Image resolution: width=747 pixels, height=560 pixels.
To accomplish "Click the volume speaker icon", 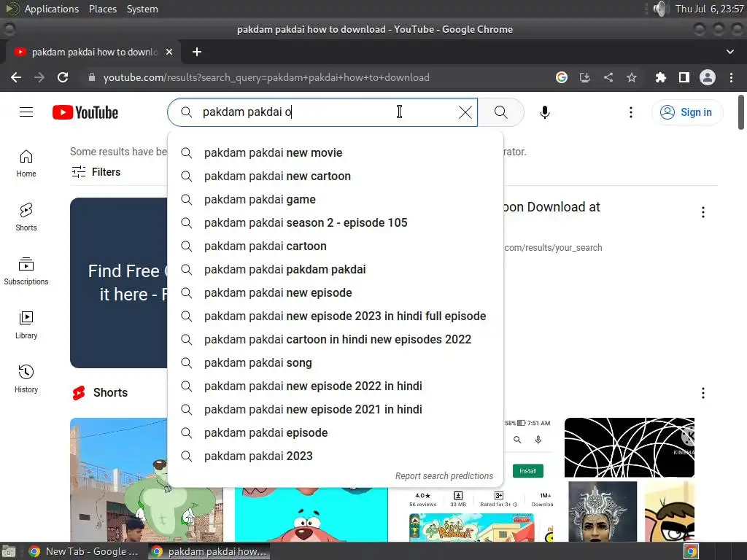I will [x=660, y=9].
